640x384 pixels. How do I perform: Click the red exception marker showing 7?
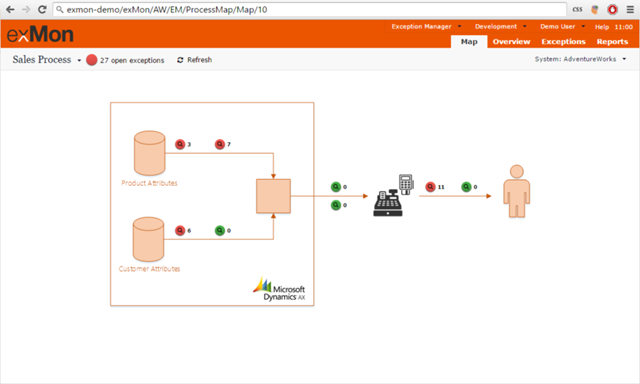click(220, 144)
